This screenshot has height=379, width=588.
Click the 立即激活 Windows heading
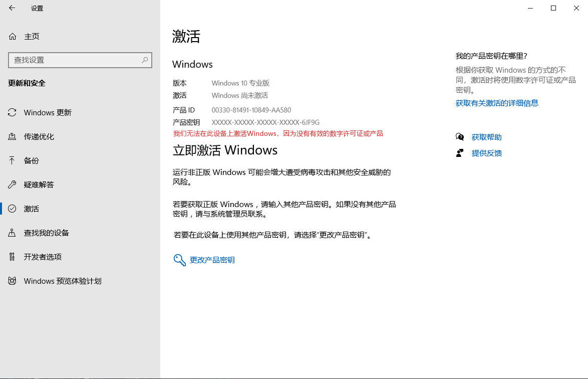click(x=225, y=150)
